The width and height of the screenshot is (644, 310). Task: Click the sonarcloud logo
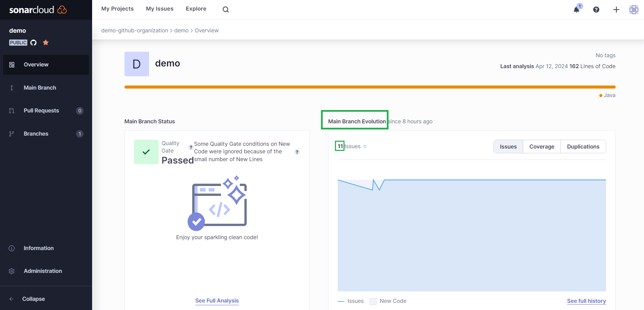(x=37, y=10)
